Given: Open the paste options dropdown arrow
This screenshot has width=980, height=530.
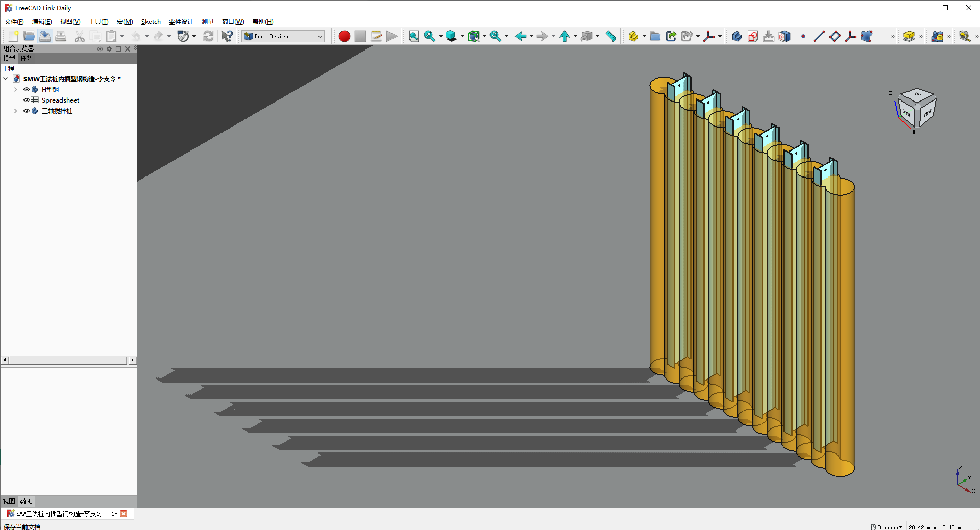Looking at the screenshot, I should [122, 36].
